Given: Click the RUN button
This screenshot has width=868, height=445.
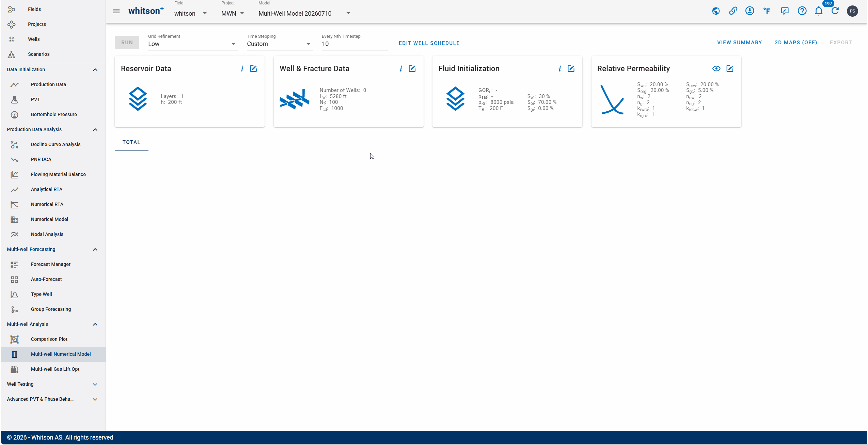Looking at the screenshot, I should coord(127,43).
